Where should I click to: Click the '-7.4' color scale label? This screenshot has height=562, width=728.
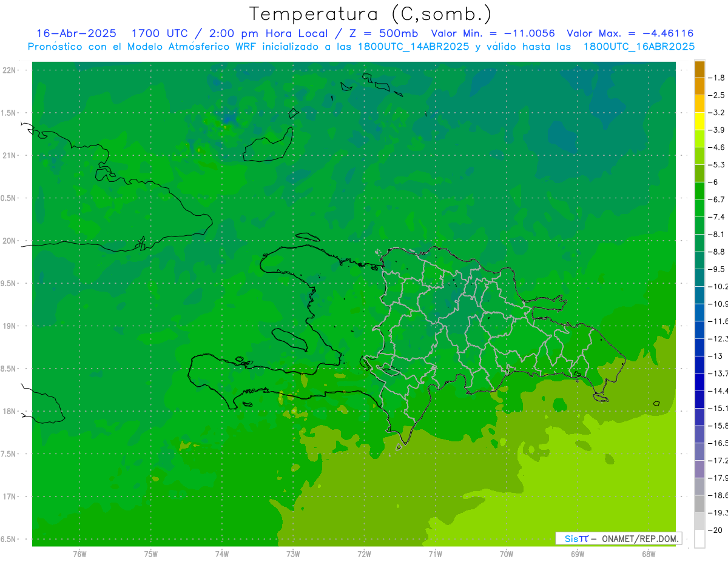[716, 217]
